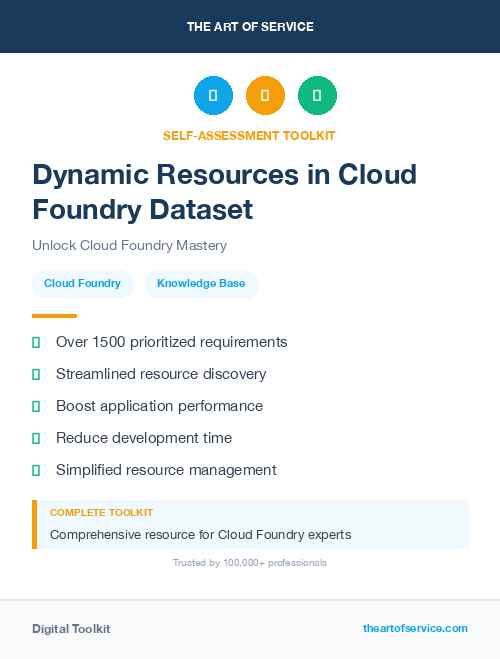
Task: Click the "COMPLETE TOOLKIT" heading
Action: coord(101,513)
